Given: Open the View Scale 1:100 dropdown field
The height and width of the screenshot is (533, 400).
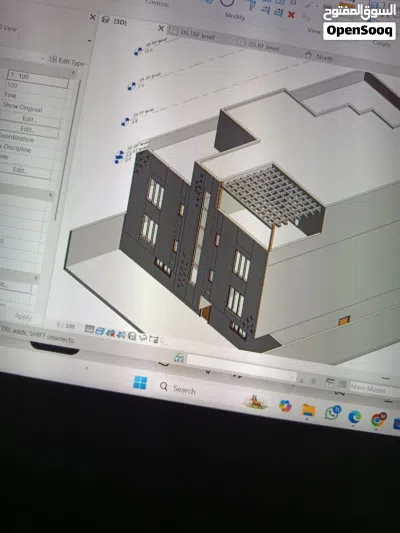Looking at the screenshot, I should 38,78.
